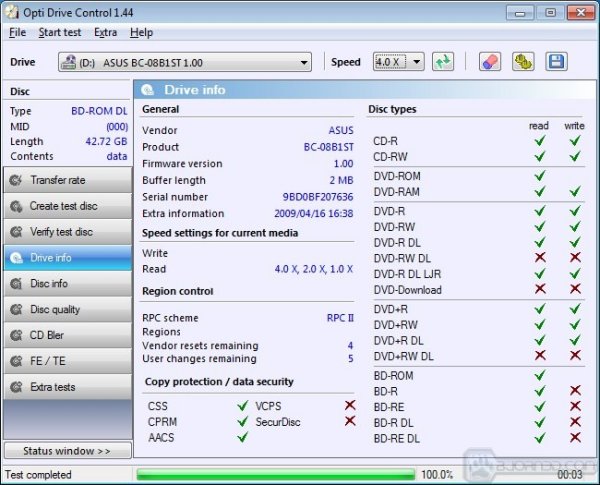Click the Vendor resets remaining value 4

(x=351, y=345)
